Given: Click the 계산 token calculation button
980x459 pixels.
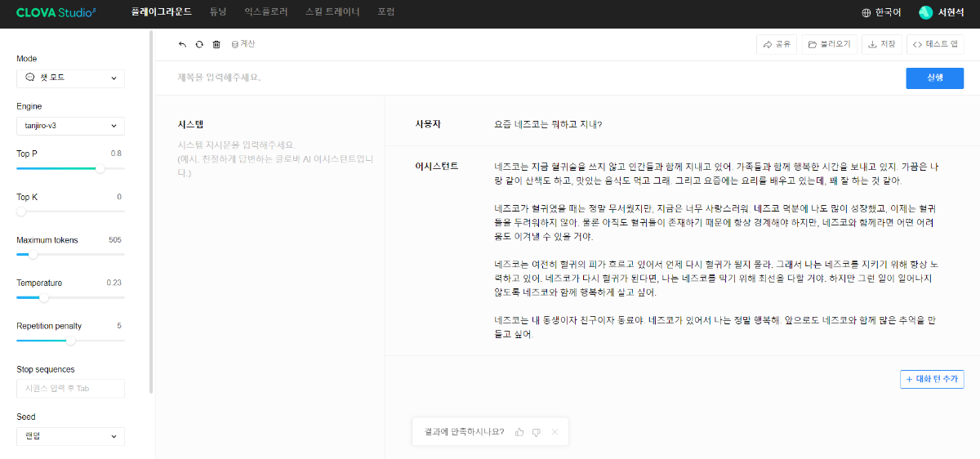Looking at the screenshot, I should 243,44.
